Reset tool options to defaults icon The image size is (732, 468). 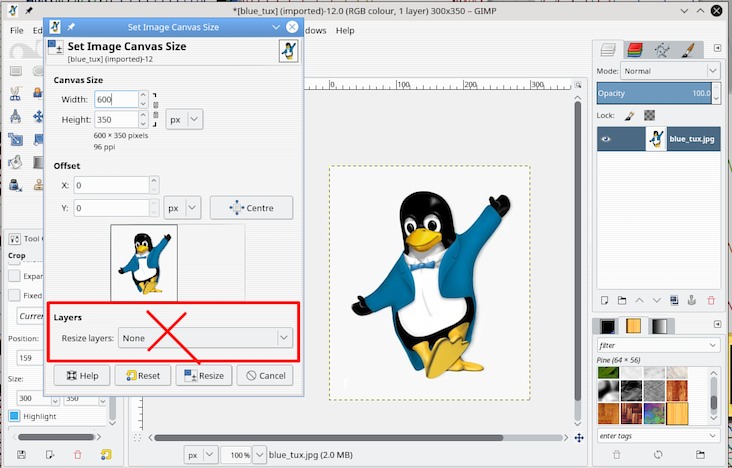tap(106, 454)
